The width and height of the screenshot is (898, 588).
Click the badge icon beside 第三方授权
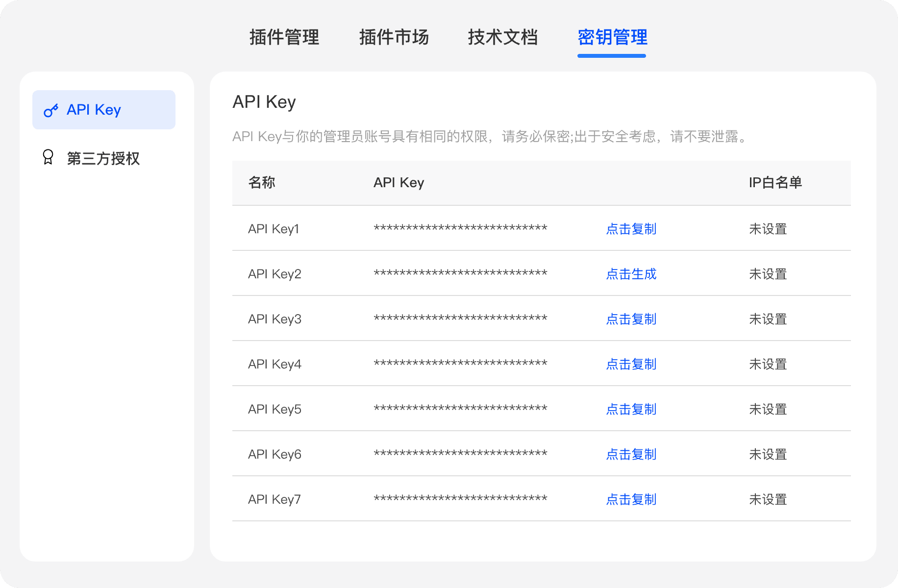(x=48, y=157)
